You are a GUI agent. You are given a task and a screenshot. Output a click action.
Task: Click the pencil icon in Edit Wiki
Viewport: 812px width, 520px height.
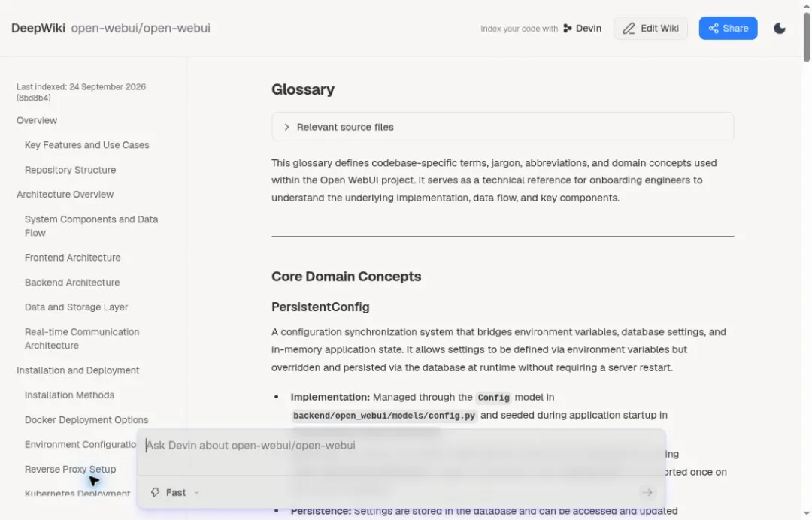point(628,29)
